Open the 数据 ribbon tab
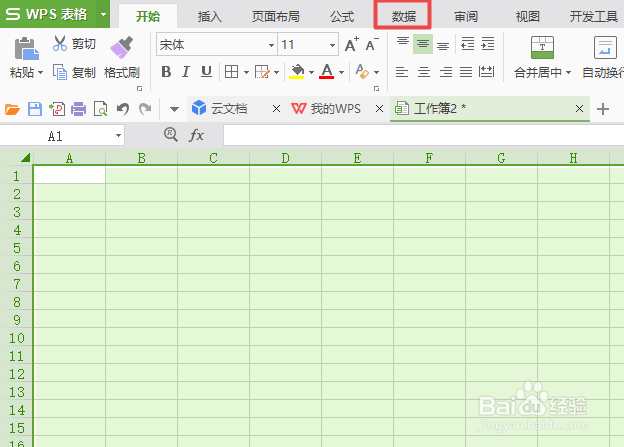This screenshot has width=624, height=447. [x=404, y=16]
